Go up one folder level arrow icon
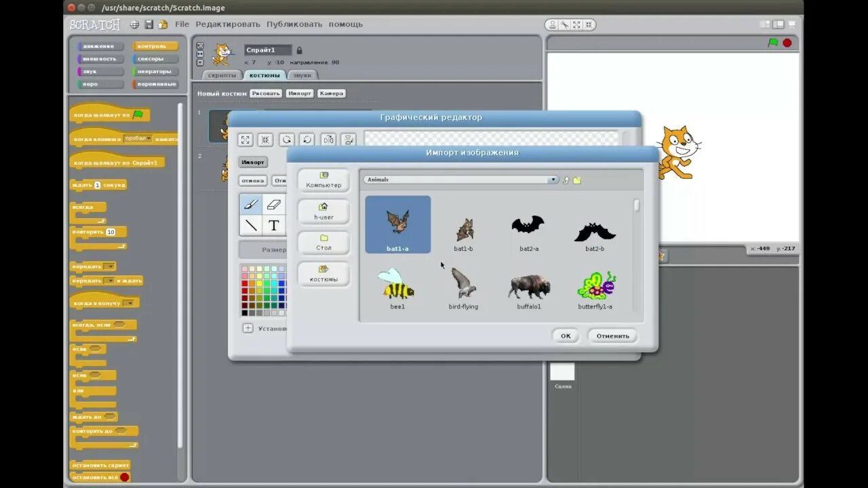Viewport: 868px width, 488px height. pos(566,180)
